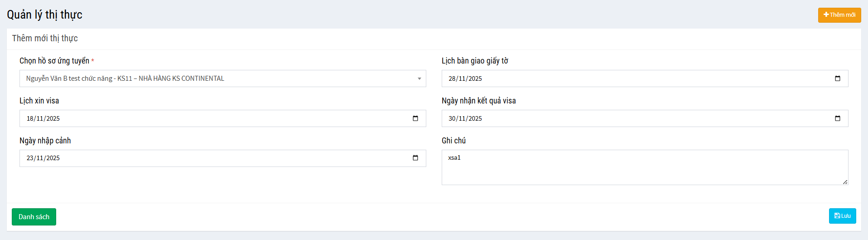This screenshot has height=240, width=868.
Task: Click the Lịch xin visa label
Action: 39,101
